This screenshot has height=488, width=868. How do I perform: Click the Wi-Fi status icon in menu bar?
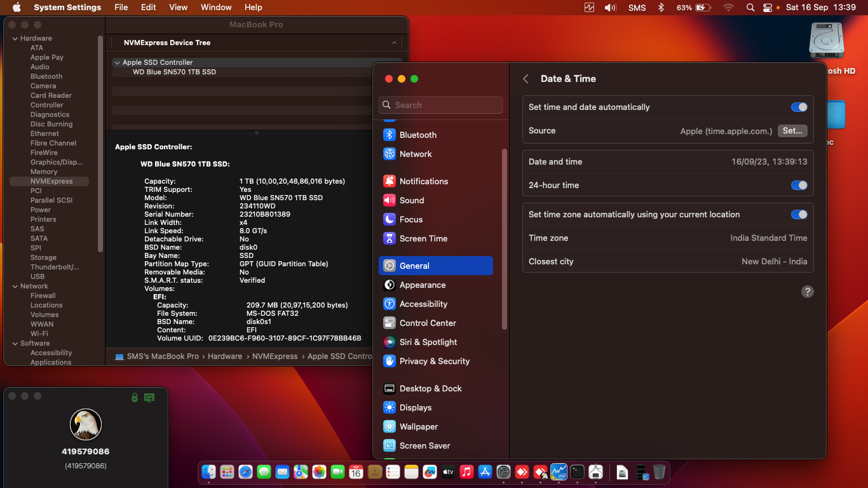(728, 8)
